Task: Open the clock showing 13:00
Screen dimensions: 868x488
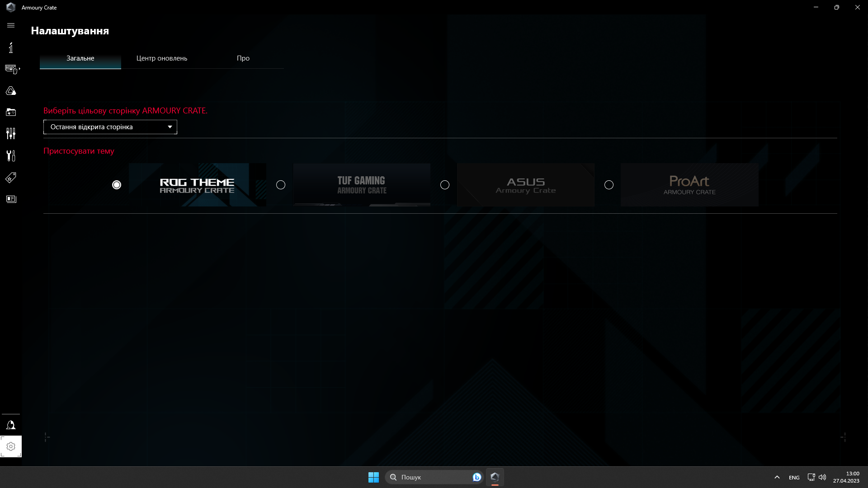Action: point(846,477)
